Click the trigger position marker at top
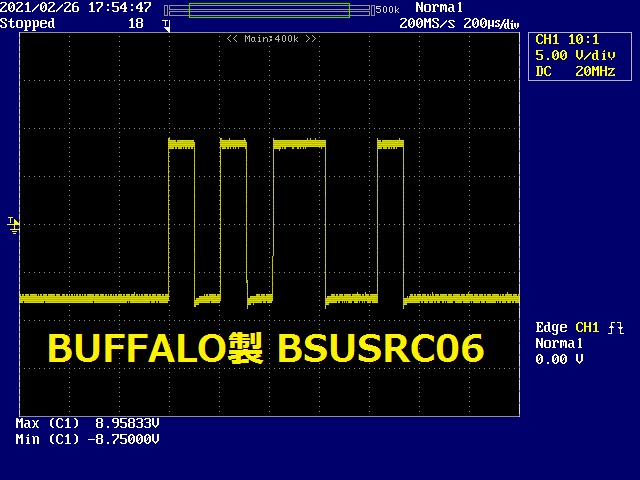 pos(166,25)
